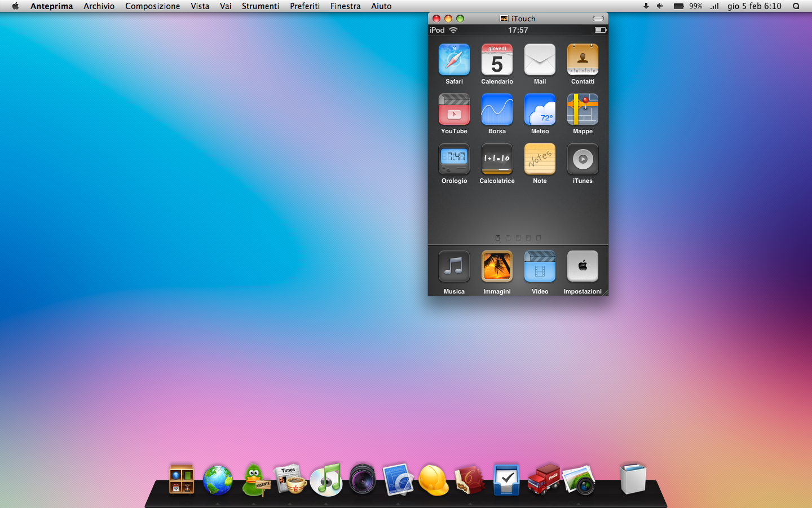Open the Archivio menu

coord(99,6)
